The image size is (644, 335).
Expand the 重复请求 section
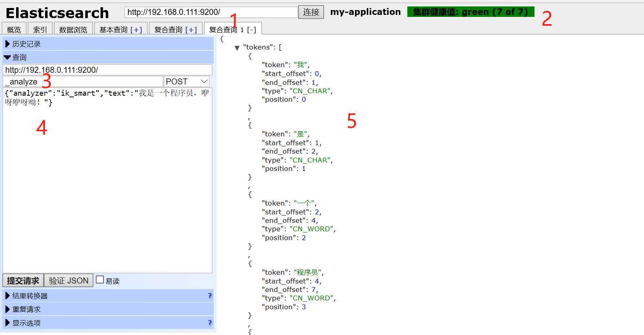point(108,309)
